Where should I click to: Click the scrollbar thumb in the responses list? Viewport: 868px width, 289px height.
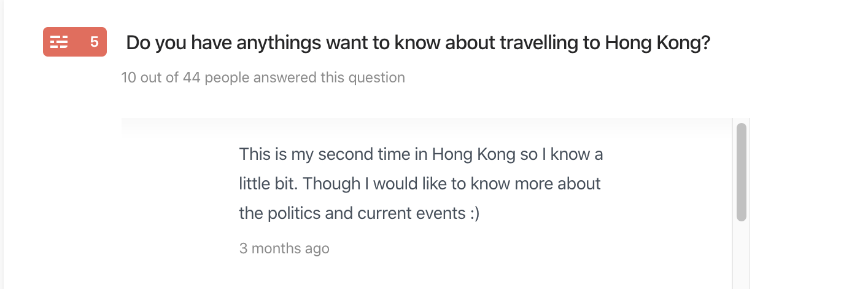(742, 172)
